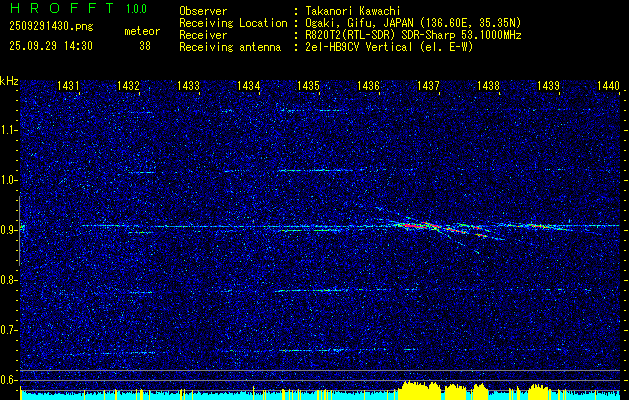Screen dimensions: 629x400
Task: Click the file name 2509291430.png
Action: 51,27
